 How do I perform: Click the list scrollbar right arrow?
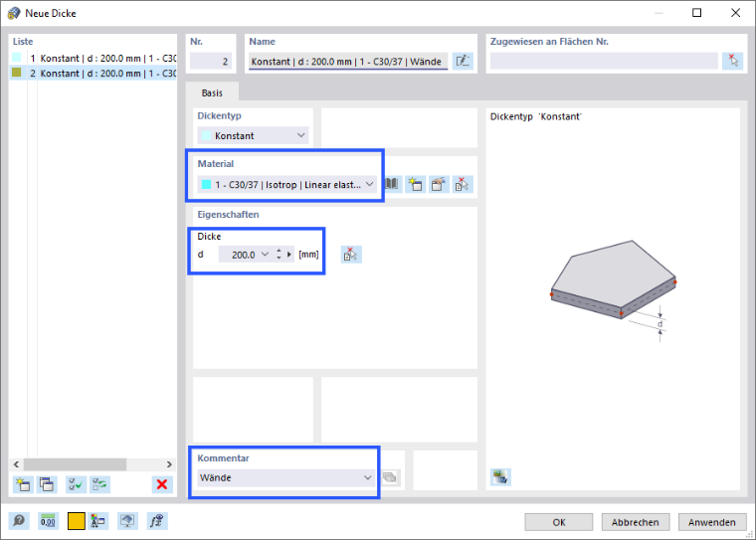169,463
